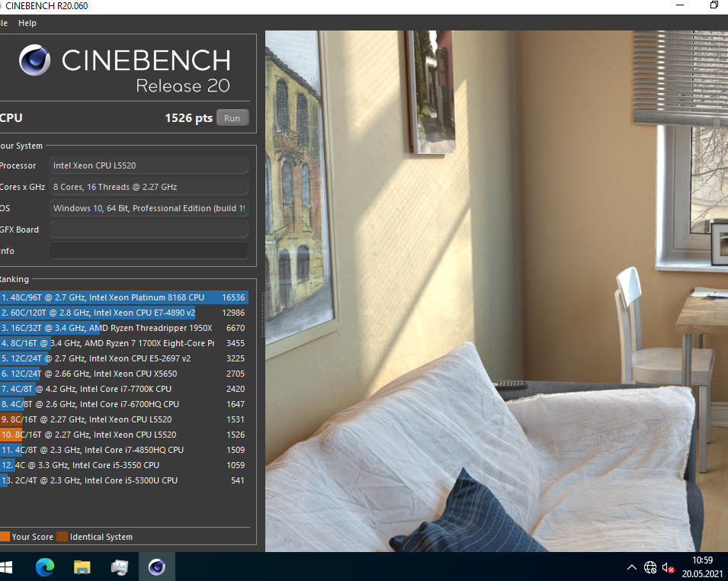Select ranking row Core i5-5300U CPU

click(x=124, y=480)
